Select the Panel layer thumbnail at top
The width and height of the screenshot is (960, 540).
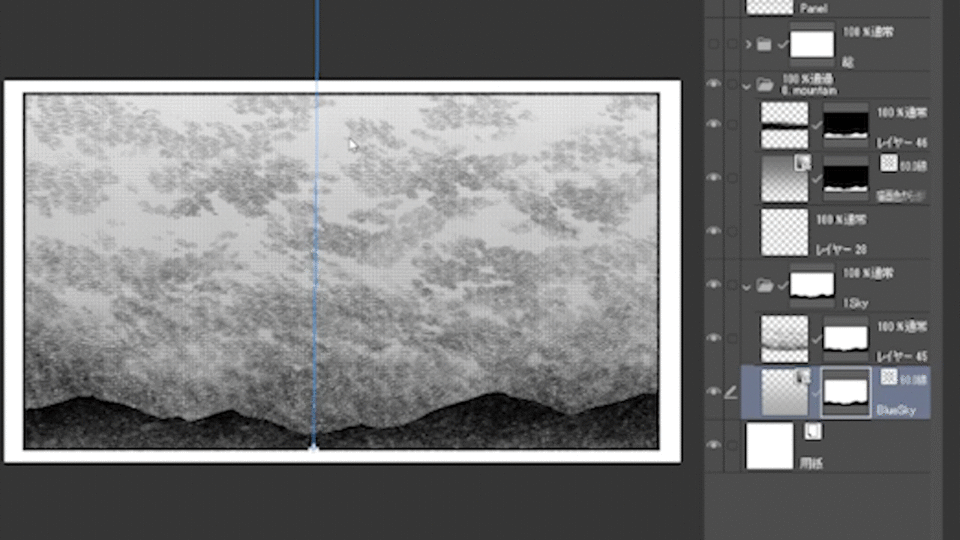click(770, 7)
